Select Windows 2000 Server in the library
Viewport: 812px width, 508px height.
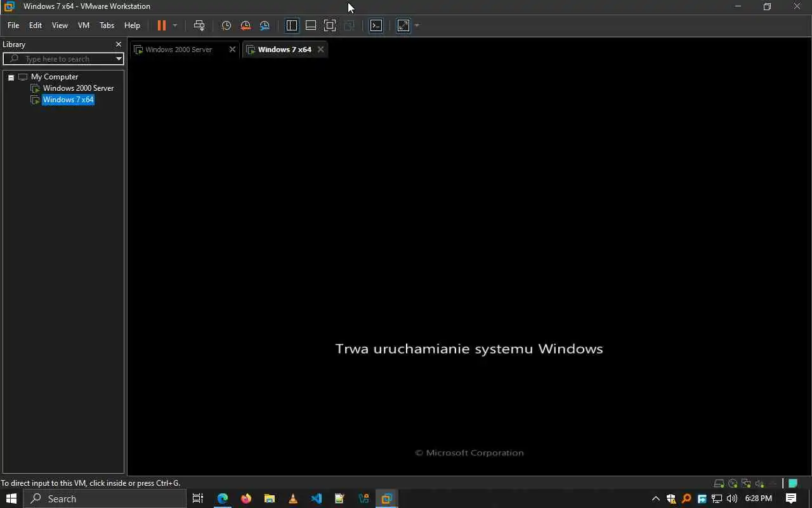[78, 88]
